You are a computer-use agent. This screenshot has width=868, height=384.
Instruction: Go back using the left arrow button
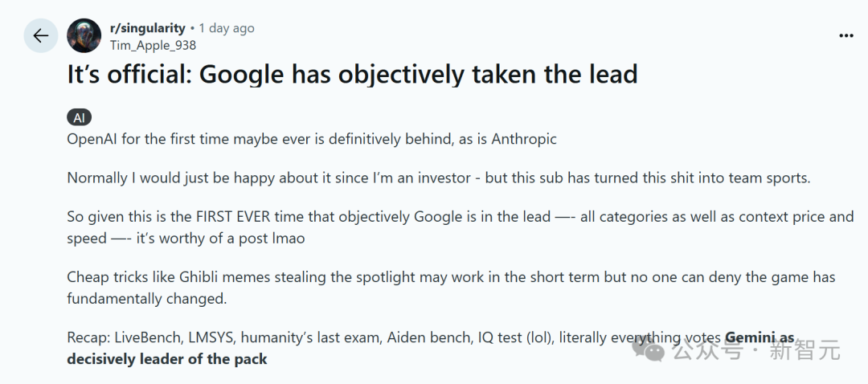pyautogui.click(x=40, y=36)
